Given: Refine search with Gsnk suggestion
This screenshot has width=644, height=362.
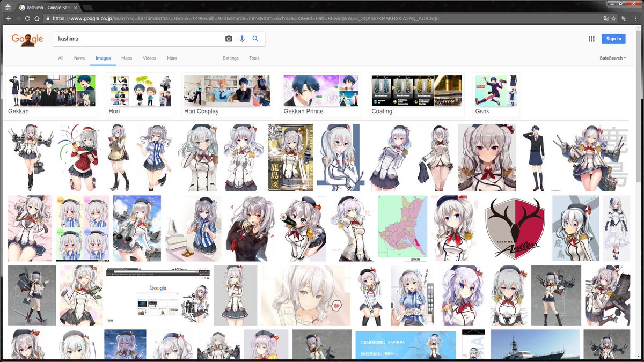Looking at the screenshot, I should coord(496,95).
